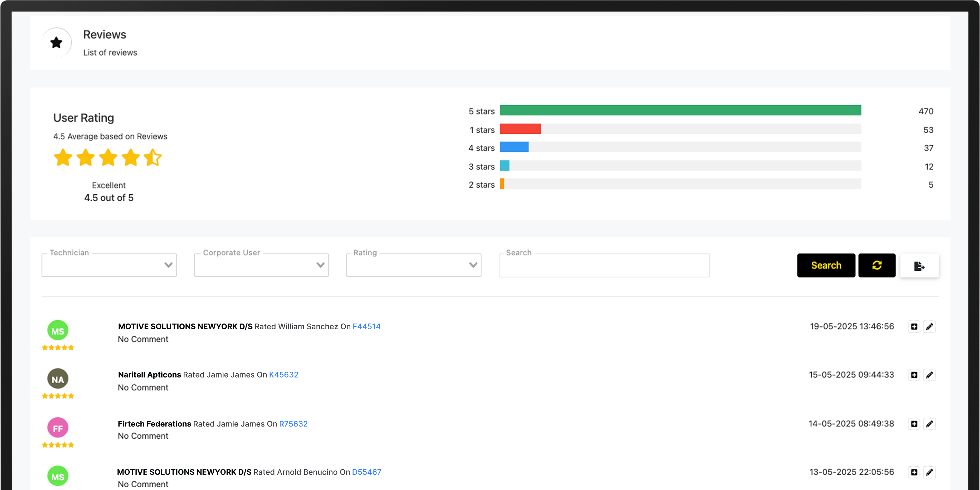Click the 'List of reviews' subtitle
This screenshot has width=980, height=490.
[110, 52]
